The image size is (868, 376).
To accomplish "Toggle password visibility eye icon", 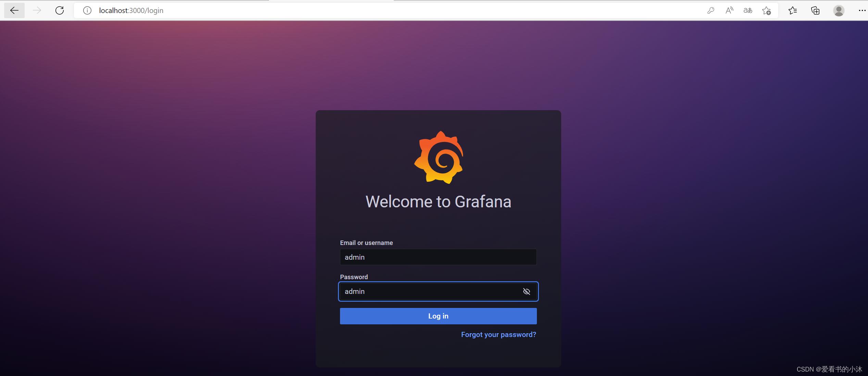I will point(527,291).
